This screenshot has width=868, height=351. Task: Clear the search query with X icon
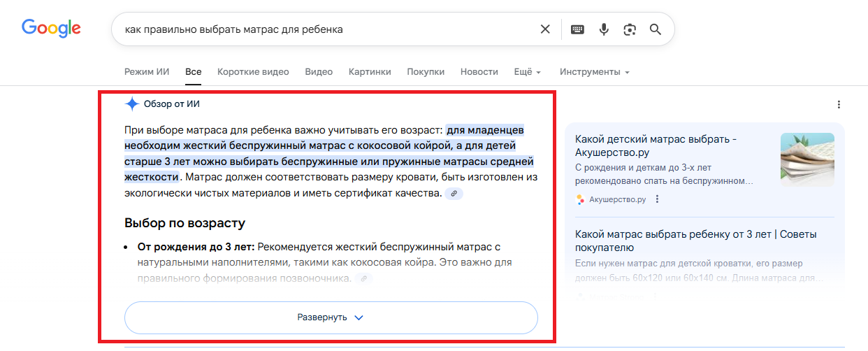click(545, 29)
